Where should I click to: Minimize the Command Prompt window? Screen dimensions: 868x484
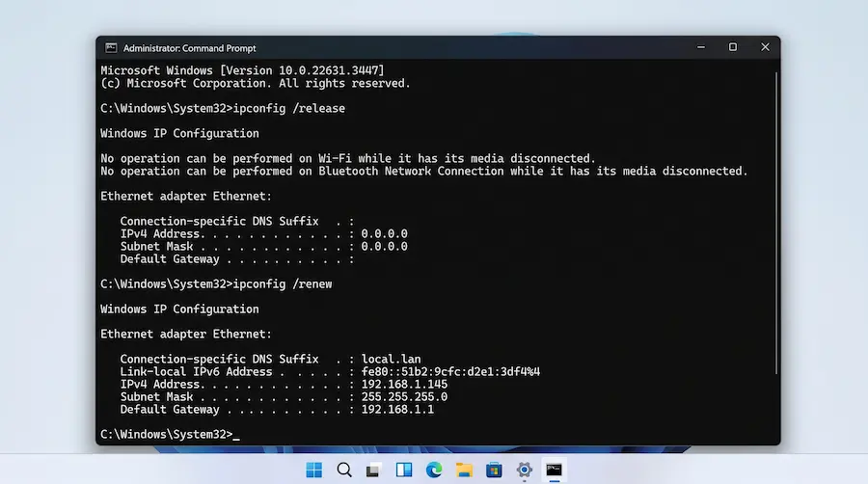(x=701, y=47)
